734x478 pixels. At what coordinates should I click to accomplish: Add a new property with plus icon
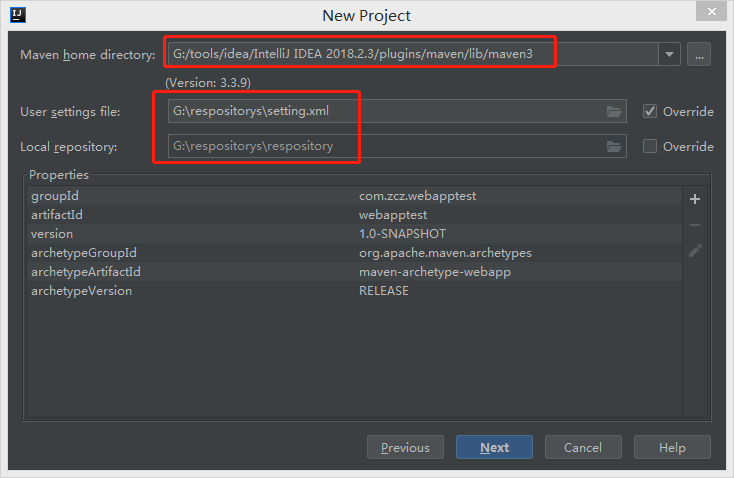(x=695, y=199)
